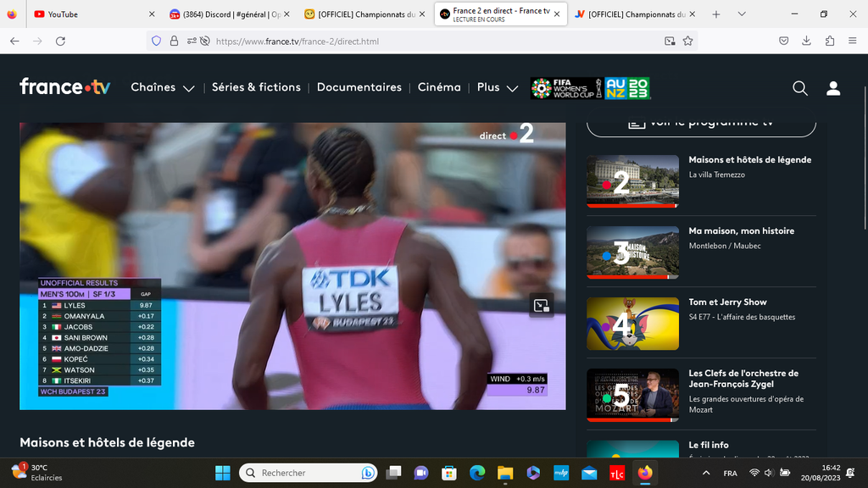868x488 pixels.
Task: Open Microsoft Store from the taskbar
Action: click(x=449, y=473)
